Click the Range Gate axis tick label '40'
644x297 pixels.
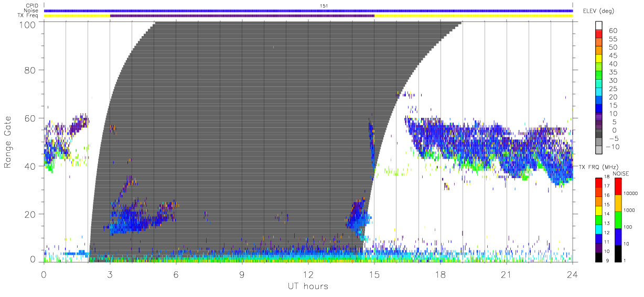coord(30,166)
